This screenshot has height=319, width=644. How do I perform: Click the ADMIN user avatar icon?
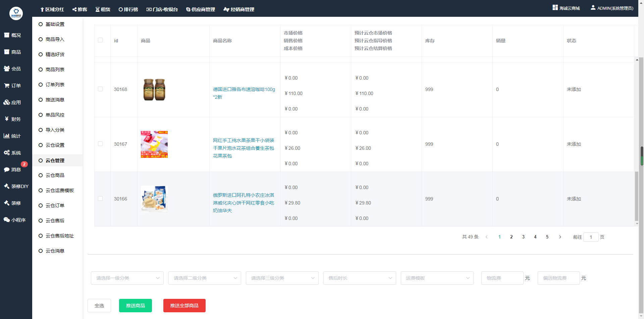[593, 7]
